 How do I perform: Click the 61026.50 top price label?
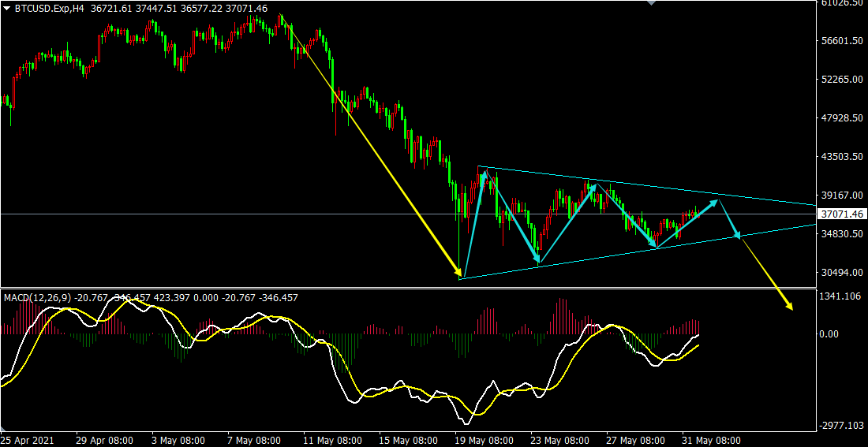pyautogui.click(x=842, y=4)
